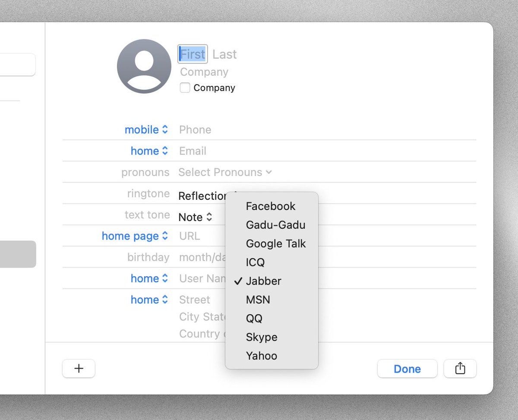Click the plus add field button
This screenshot has width=518, height=420.
[x=79, y=369]
